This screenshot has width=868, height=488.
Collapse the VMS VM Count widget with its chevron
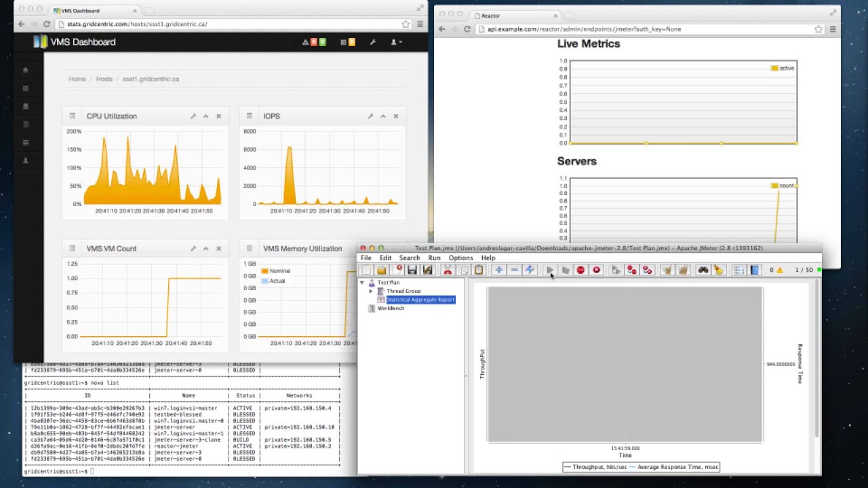pos(205,249)
